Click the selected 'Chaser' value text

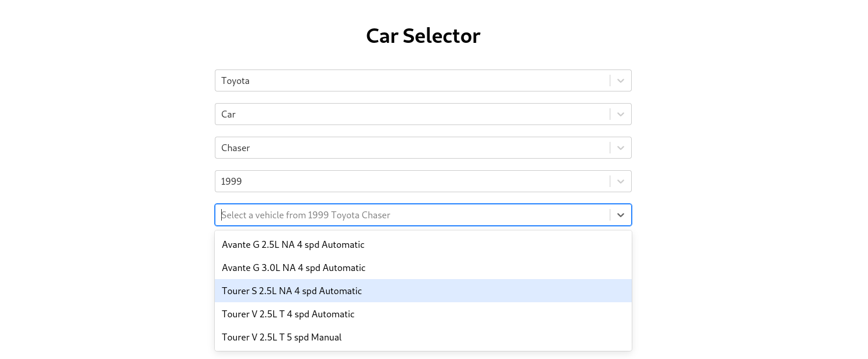(x=235, y=148)
